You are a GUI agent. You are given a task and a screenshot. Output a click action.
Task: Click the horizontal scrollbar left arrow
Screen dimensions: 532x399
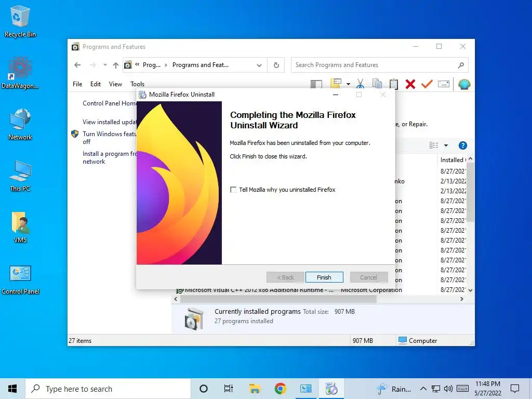176,299
